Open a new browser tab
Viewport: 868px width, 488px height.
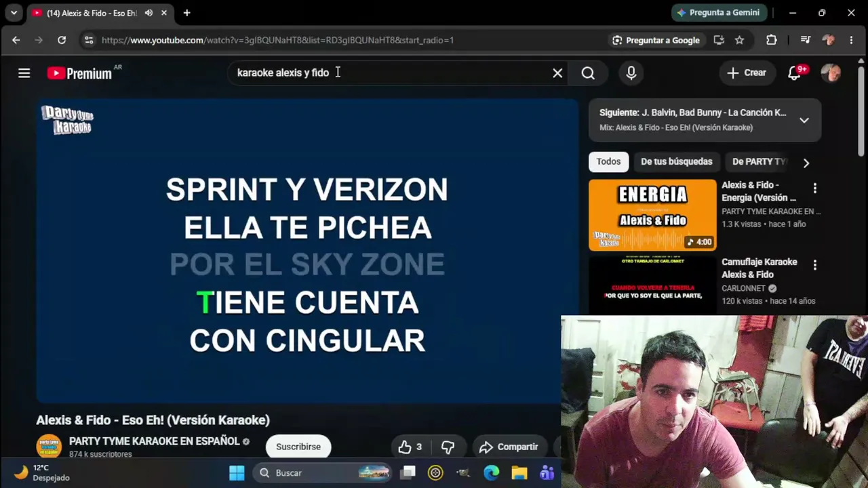[186, 13]
